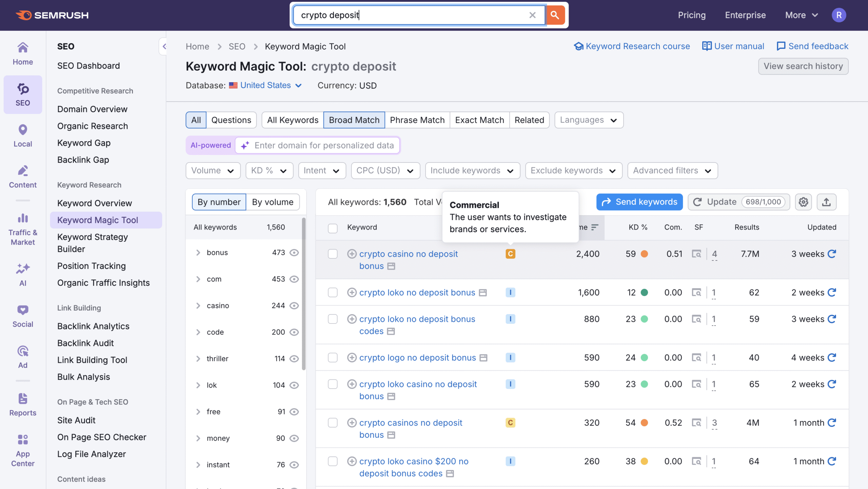Screen dimensions: 868x489
Task: Open AI section icon
Action: click(x=23, y=275)
